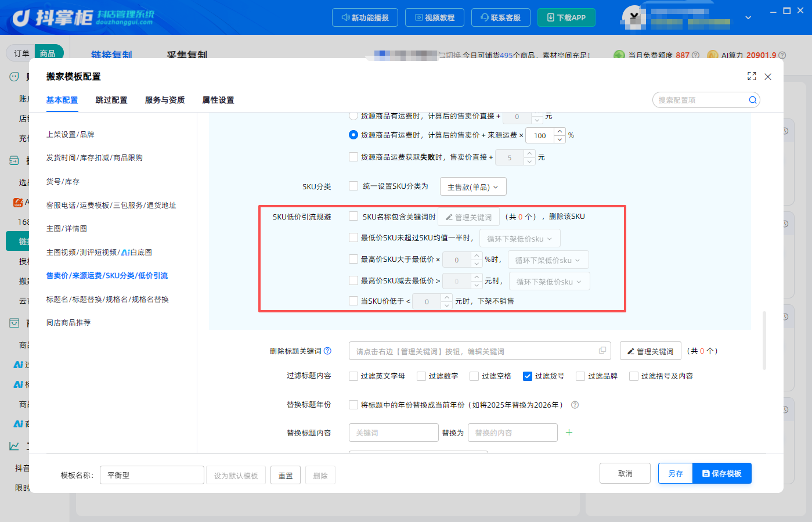Click the dialog vertical scrollbar
Screen dimensions: 812x522
[x=764, y=340]
